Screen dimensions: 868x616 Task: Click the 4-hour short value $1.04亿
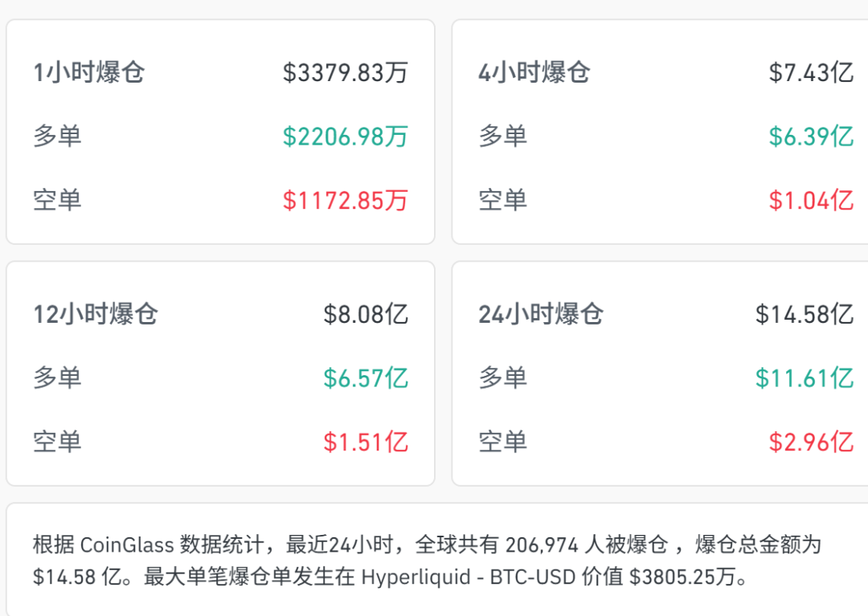pyautogui.click(x=811, y=200)
